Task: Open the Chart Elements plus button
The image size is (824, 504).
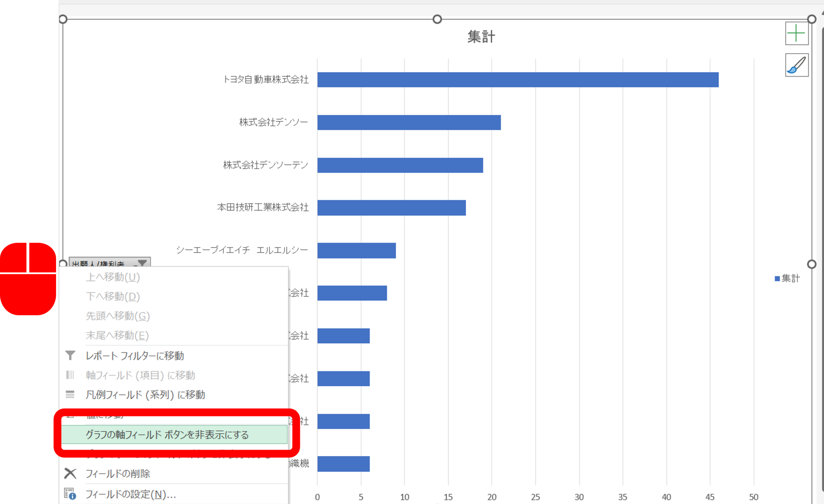Action: [x=797, y=33]
